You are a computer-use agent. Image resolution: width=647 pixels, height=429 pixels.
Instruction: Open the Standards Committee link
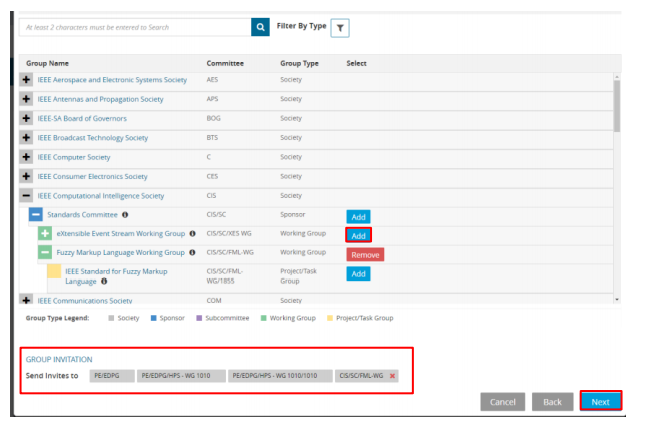click(83, 214)
